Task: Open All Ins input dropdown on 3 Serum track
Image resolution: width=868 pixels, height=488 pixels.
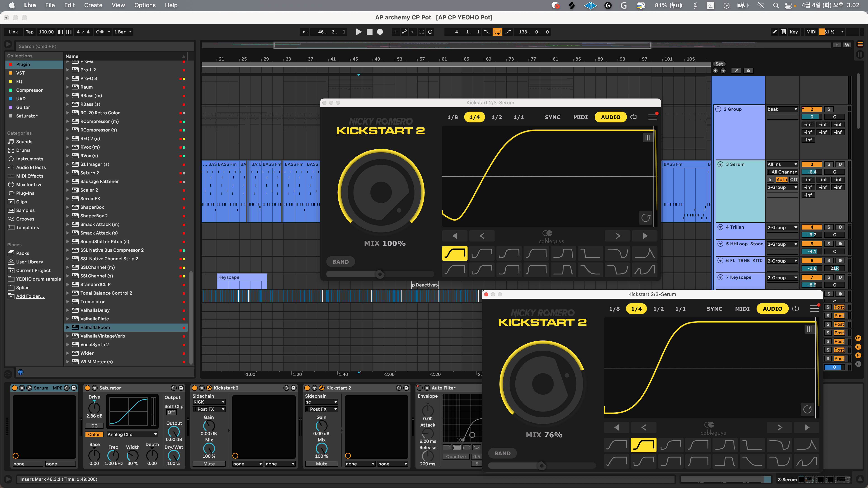Action: point(782,164)
